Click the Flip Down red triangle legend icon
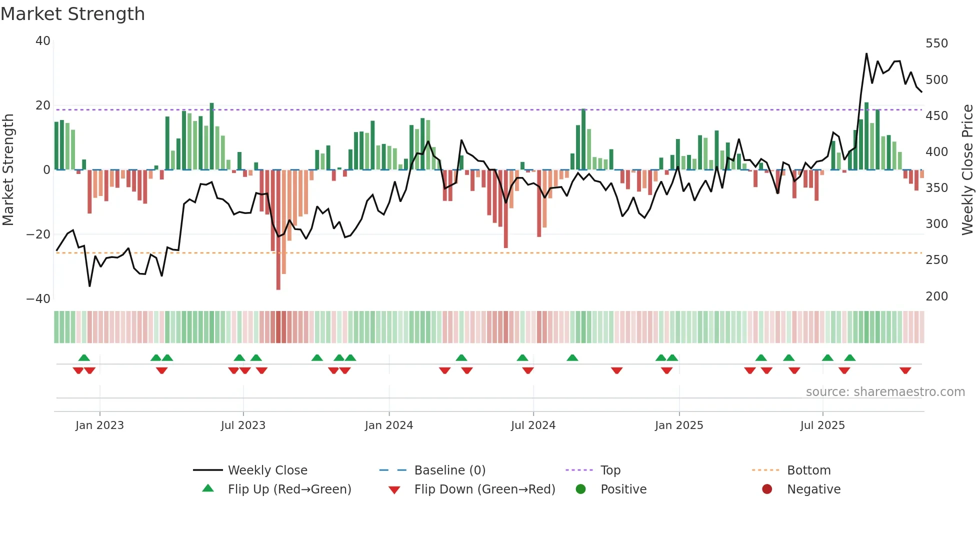The width and height of the screenshot is (980, 551). click(x=394, y=490)
